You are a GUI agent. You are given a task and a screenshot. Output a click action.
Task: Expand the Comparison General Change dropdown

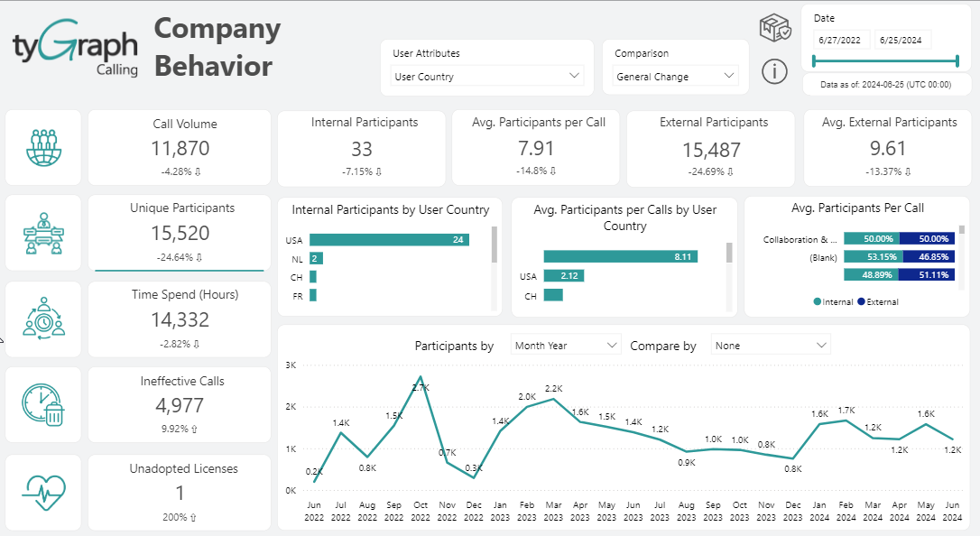point(676,77)
